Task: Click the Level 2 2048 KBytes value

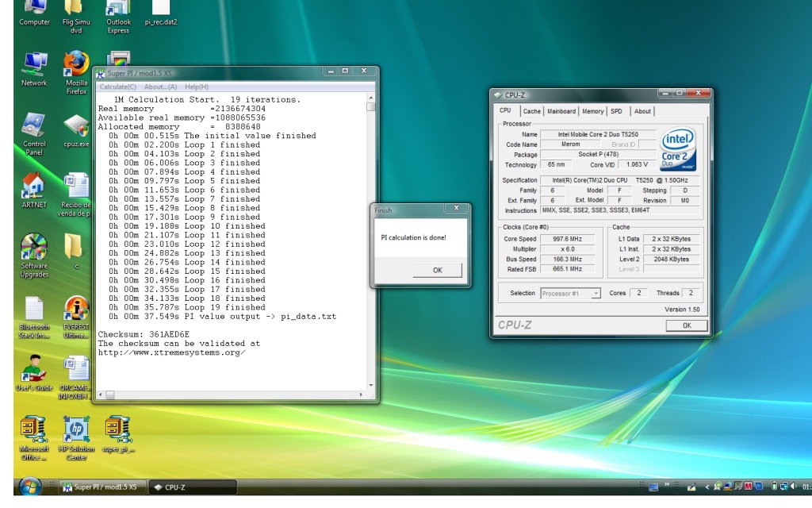Action: 671,260
